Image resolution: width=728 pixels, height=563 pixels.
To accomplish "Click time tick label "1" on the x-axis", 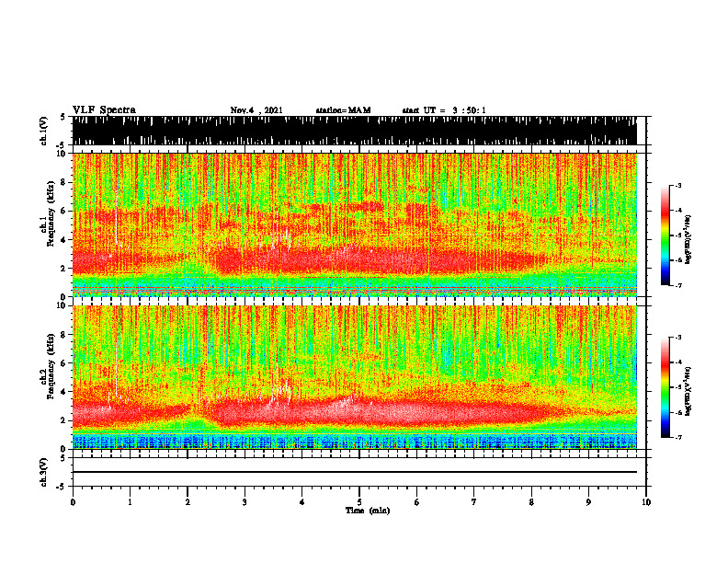I will pyautogui.click(x=130, y=502).
